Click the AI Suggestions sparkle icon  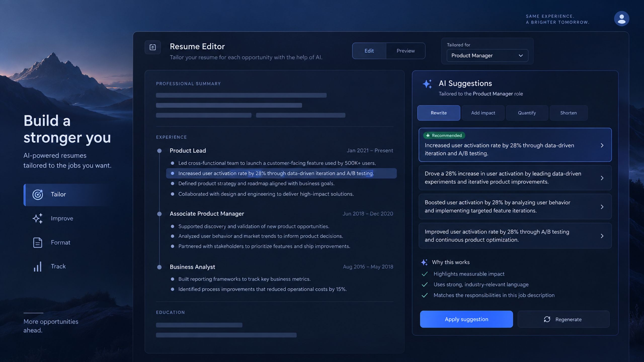[x=427, y=84]
